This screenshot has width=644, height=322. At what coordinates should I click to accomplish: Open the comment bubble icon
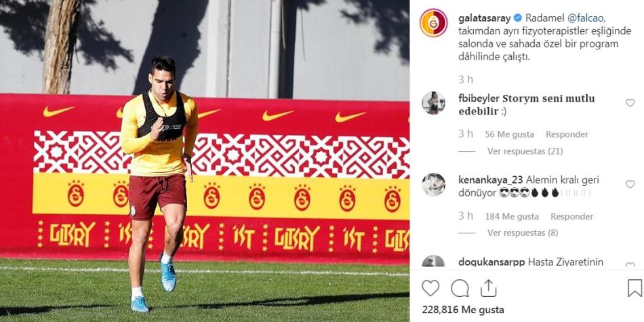click(x=460, y=288)
